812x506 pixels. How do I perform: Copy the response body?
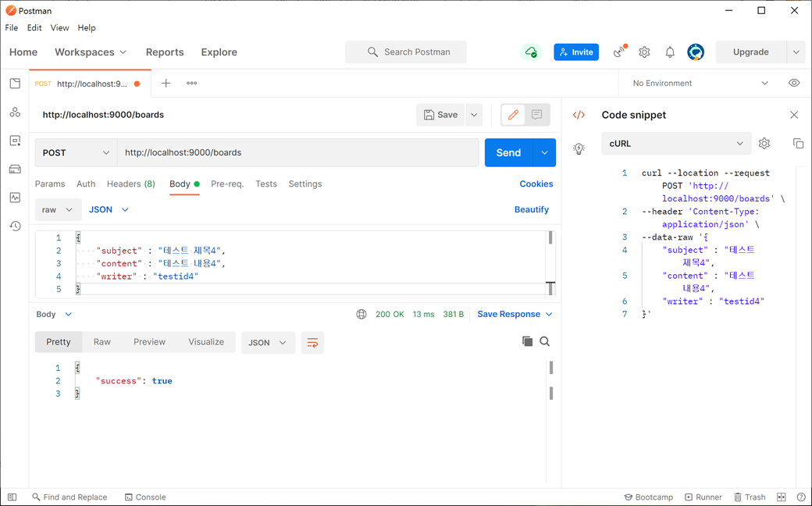pyautogui.click(x=527, y=341)
